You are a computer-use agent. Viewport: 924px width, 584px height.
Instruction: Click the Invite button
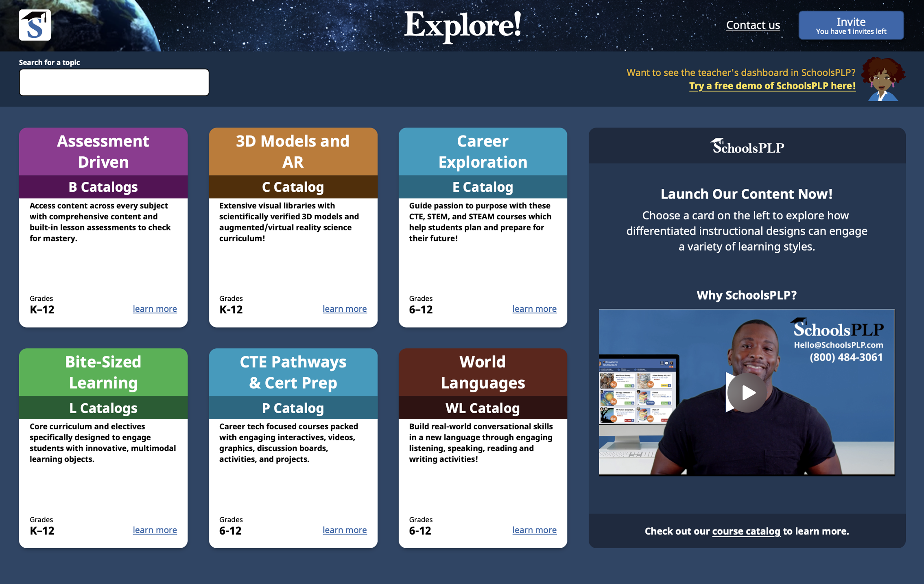coord(851,25)
